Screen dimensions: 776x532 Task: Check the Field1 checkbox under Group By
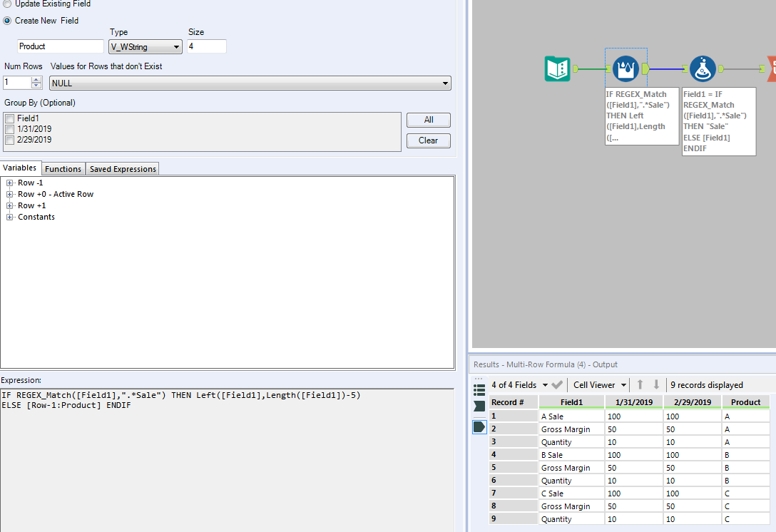(x=10, y=119)
